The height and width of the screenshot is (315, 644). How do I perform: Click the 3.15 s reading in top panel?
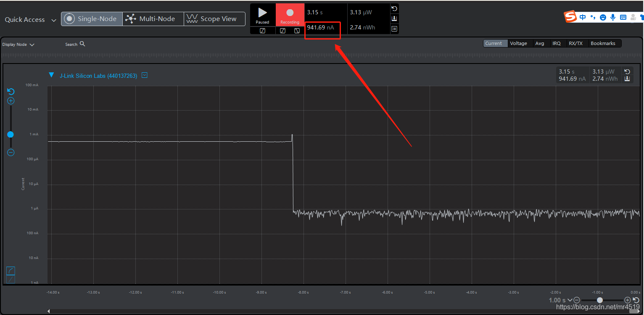315,12
